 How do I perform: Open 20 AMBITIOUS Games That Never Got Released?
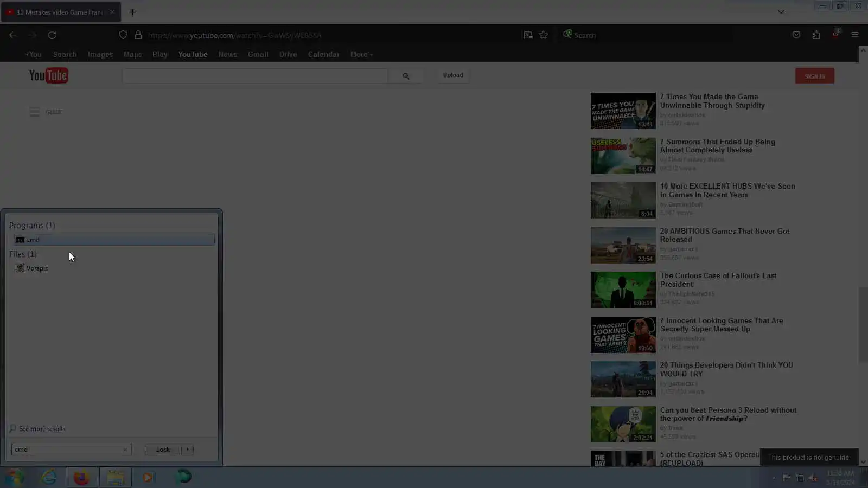coord(725,235)
